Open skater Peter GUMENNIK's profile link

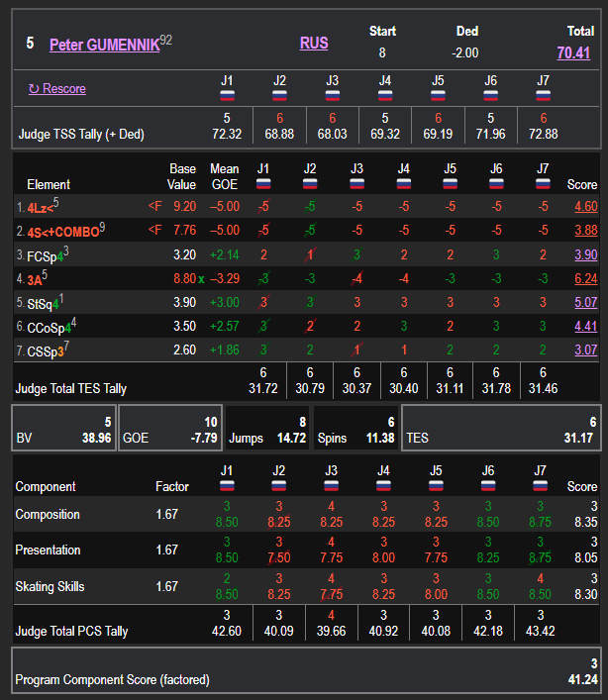104,45
